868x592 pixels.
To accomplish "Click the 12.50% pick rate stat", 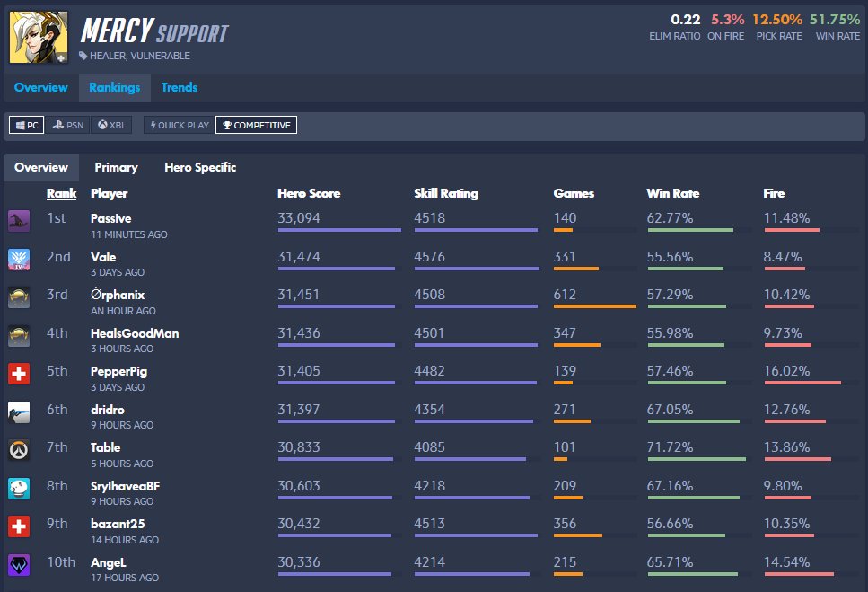I will [777, 20].
